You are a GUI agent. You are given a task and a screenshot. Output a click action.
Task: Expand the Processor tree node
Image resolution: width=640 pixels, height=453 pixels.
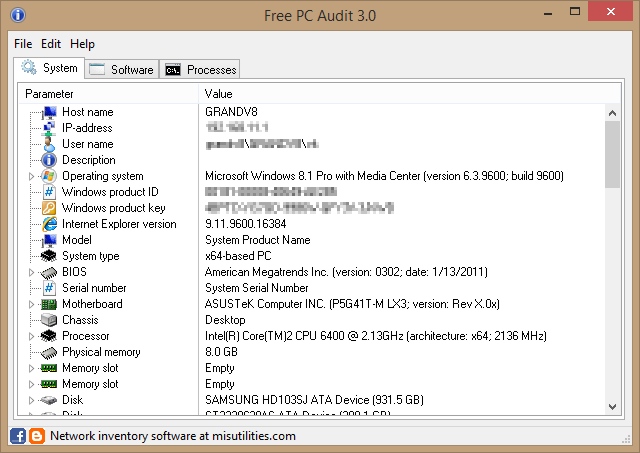click(31, 336)
